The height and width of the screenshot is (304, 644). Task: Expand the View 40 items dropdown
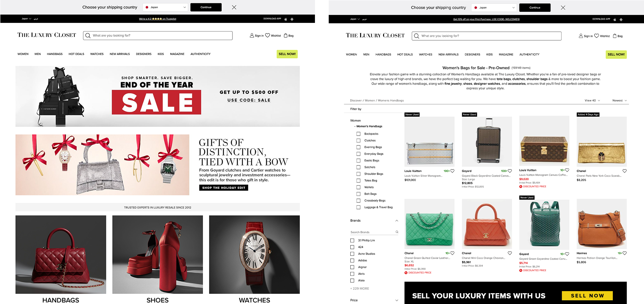pyautogui.click(x=593, y=101)
